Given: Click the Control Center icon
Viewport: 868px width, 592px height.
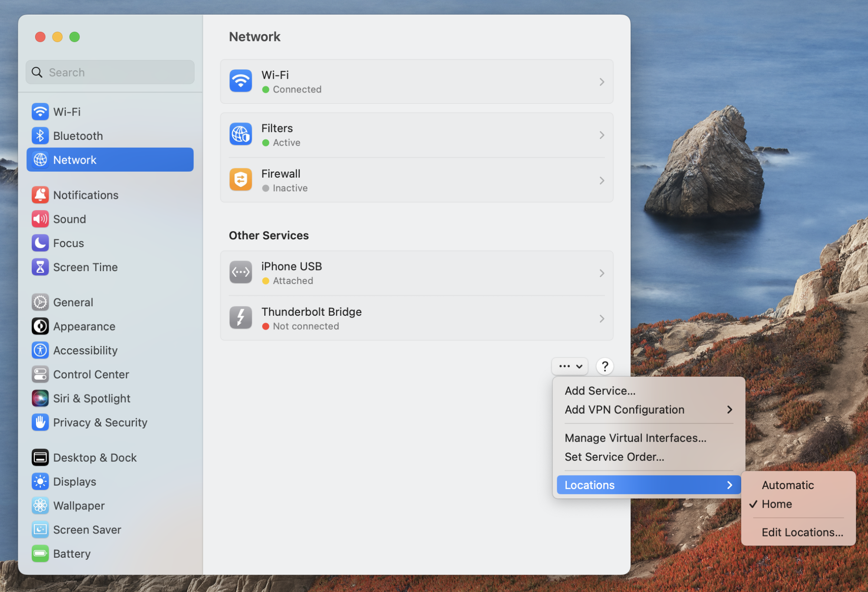Looking at the screenshot, I should click(40, 374).
